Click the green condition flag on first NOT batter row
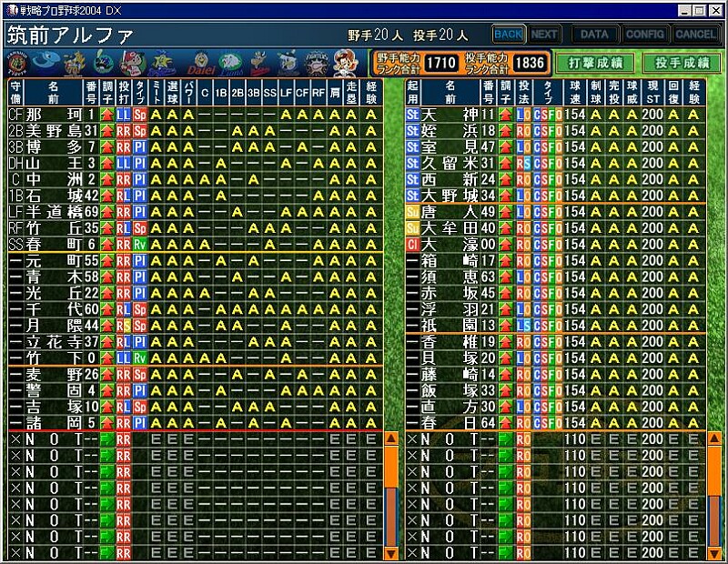This screenshot has height=564, width=728. click(x=107, y=439)
